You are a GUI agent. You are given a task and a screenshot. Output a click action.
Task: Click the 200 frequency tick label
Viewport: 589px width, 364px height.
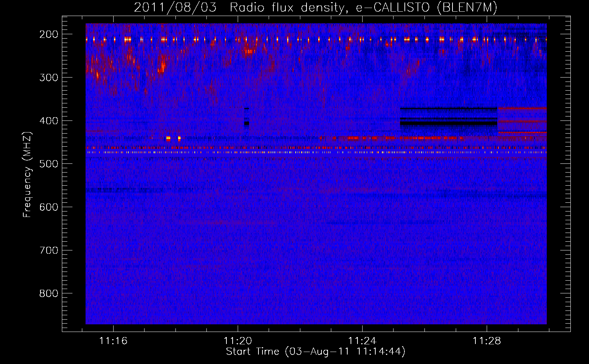pos(49,34)
